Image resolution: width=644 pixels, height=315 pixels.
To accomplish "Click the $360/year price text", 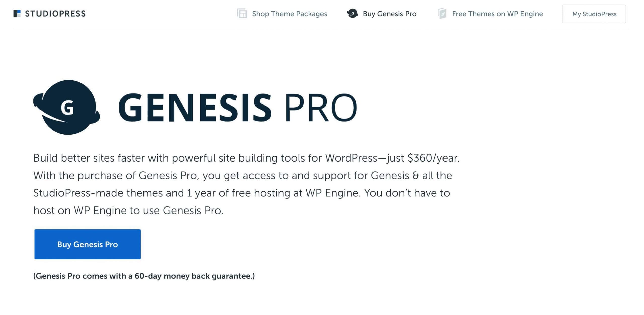I will pos(433,158).
